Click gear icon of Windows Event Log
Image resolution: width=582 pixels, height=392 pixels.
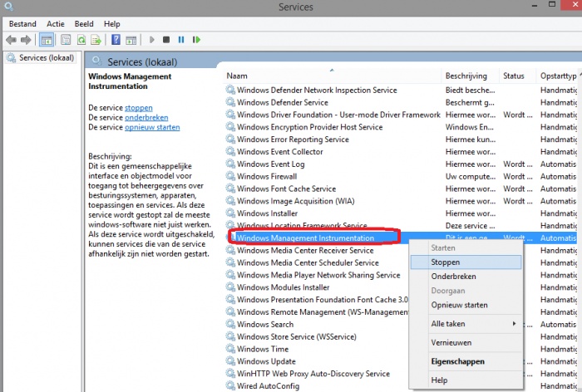coord(230,164)
